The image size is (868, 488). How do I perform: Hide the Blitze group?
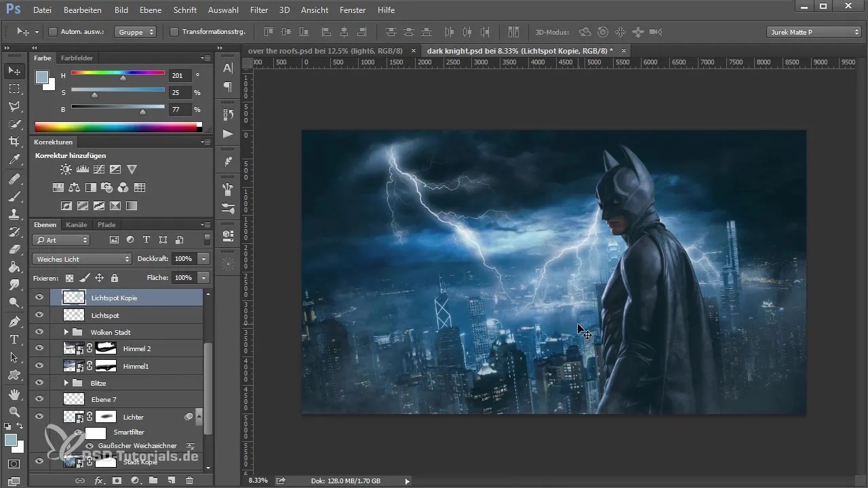(x=39, y=383)
